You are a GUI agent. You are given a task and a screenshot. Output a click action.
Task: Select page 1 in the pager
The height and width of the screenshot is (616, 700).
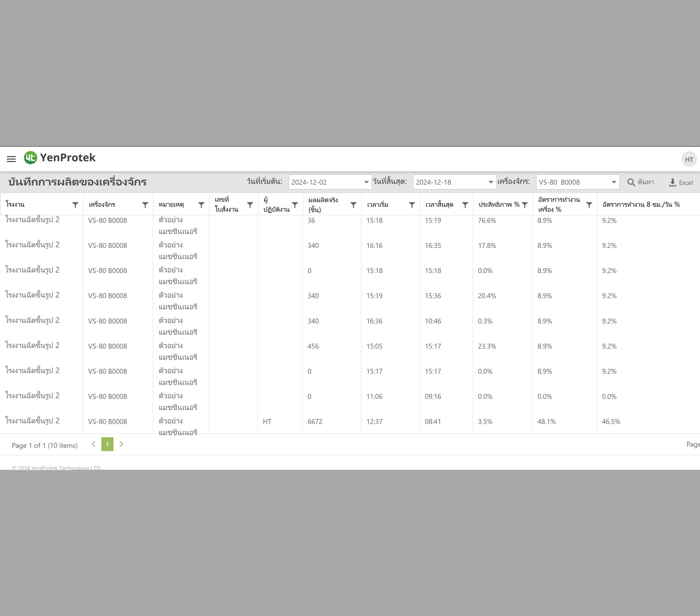(107, 444)
